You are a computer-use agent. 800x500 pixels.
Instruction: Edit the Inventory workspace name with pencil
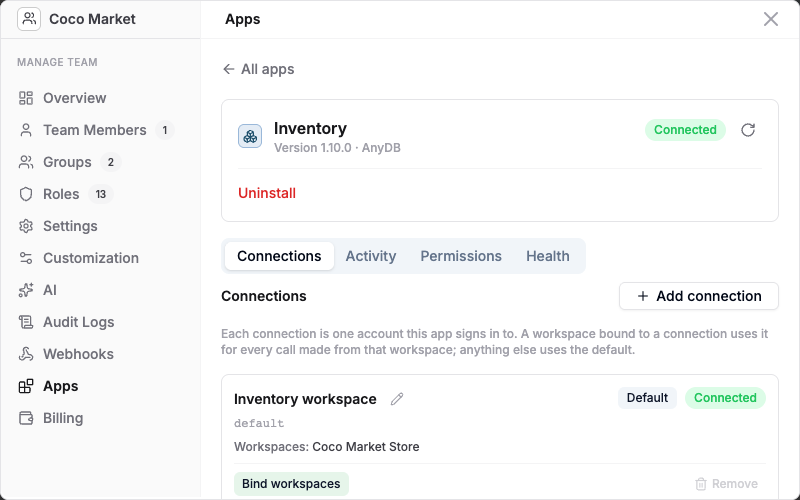tap(397, 399)
